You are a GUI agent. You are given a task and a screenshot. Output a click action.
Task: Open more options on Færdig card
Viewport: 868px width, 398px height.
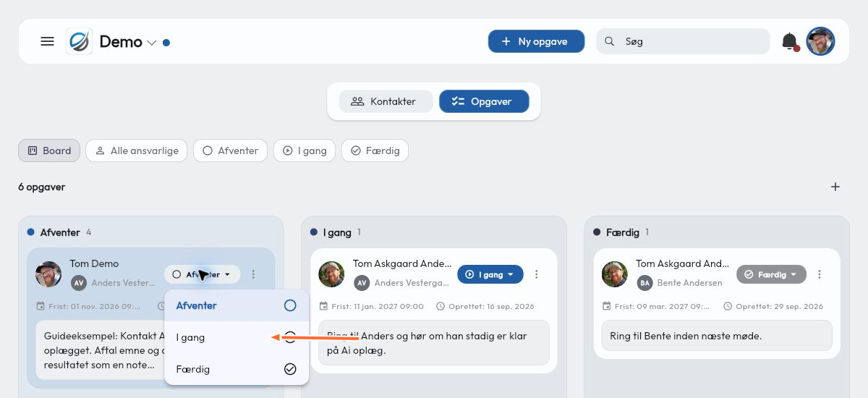tap(820, 274)
